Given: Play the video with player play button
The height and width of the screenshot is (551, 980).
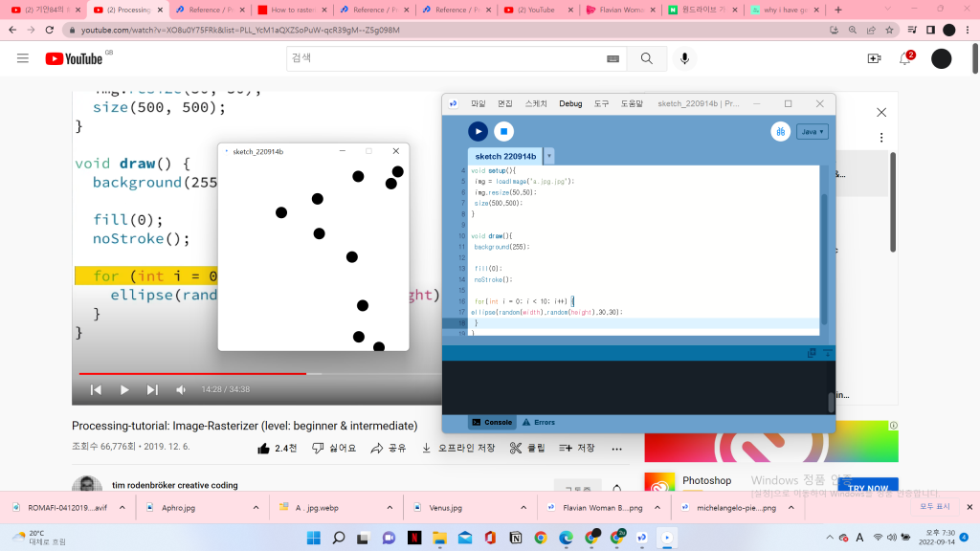Looking at the screenshot, I should (x=124, y=390).
